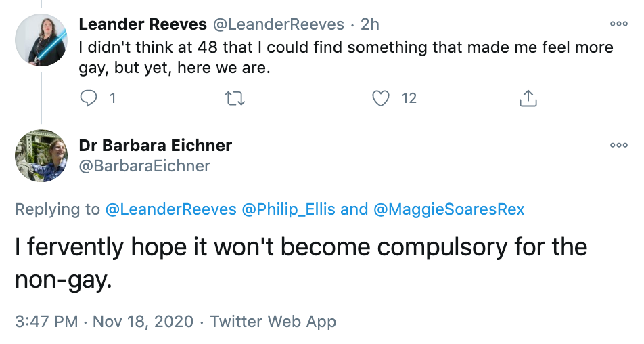Open the Twitter Web App source link
Screen dimensions: 644x344
(x=273, y=322)
